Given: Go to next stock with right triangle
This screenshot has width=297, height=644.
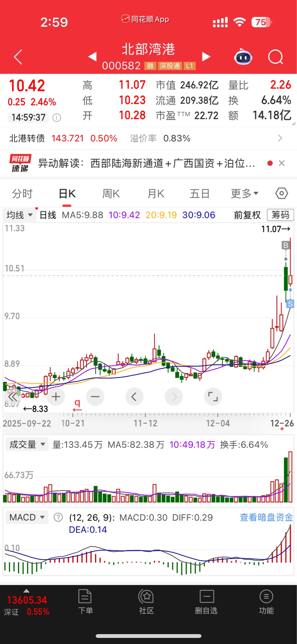Looking at the screenshot, I should tap(206, 57).
